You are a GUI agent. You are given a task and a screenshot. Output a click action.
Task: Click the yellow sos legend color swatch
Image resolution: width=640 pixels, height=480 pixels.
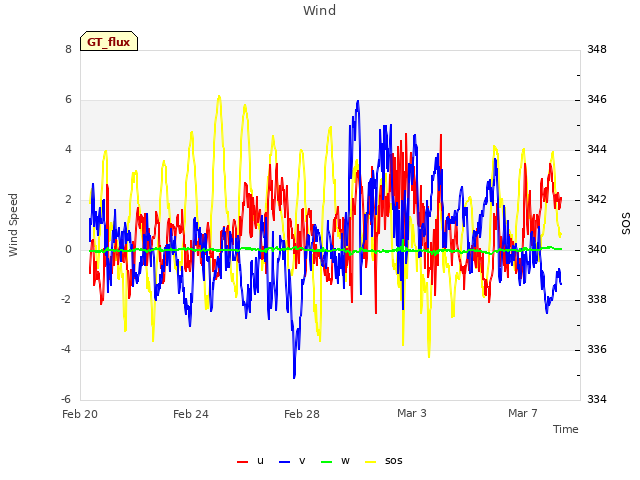pyautogui.click(x=370, y=462)
